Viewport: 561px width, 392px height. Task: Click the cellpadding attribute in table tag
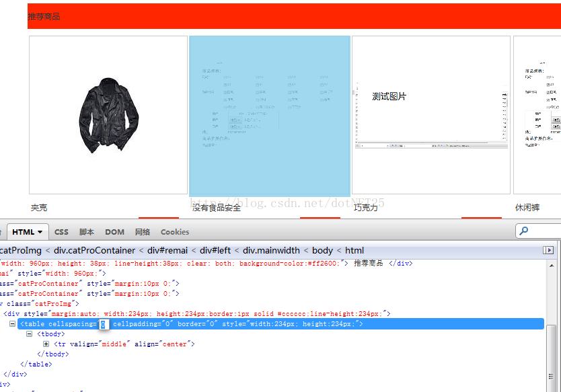143,323
